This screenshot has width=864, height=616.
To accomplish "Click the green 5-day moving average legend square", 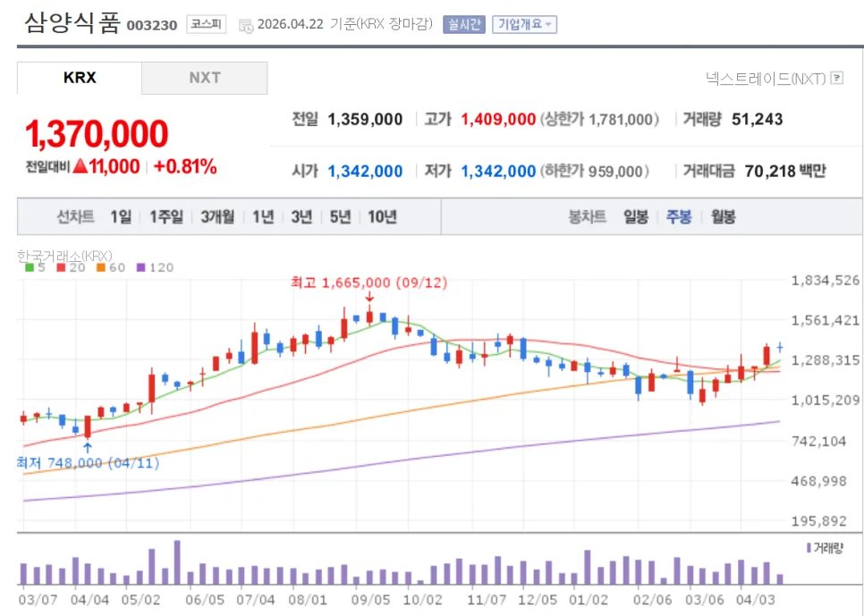I will pos(30,268).
